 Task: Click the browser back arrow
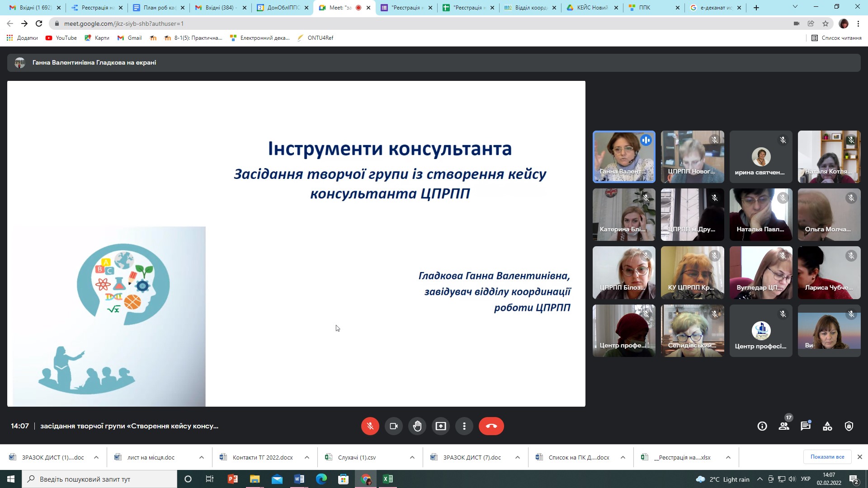[10, 23]
